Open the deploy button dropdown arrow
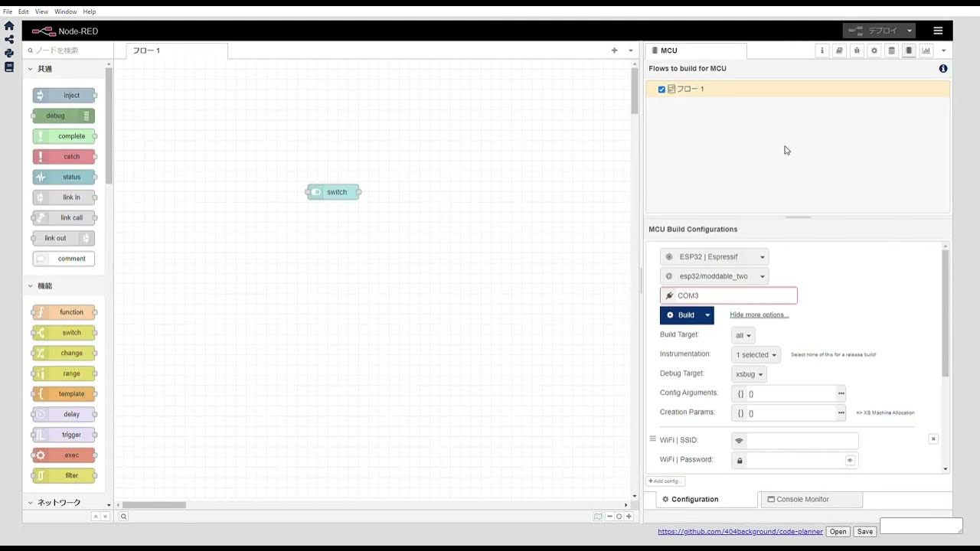Viewport: 980px width, 551px height. click(x=910, y=31)
